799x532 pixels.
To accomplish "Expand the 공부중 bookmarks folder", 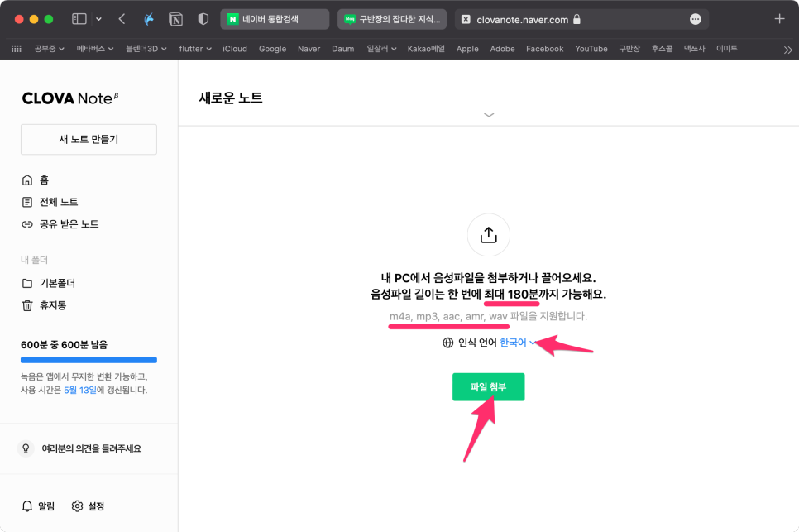I will 49,49.
